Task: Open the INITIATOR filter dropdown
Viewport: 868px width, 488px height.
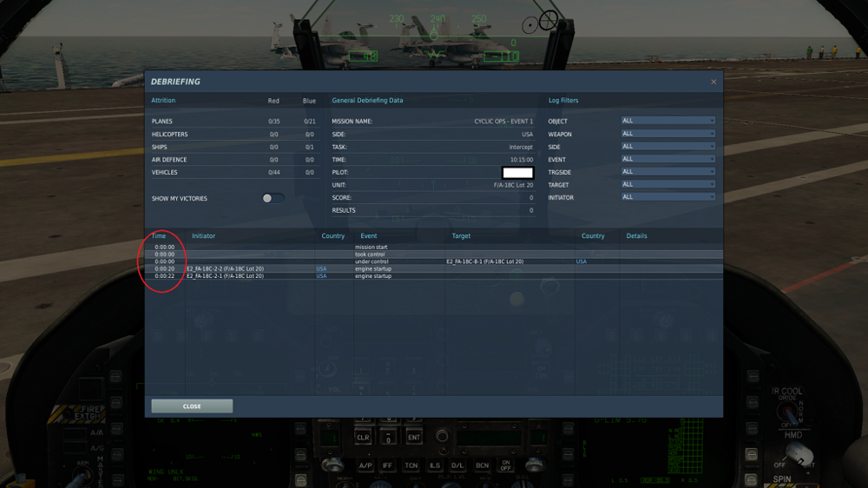Action: [x=667, y=196]
